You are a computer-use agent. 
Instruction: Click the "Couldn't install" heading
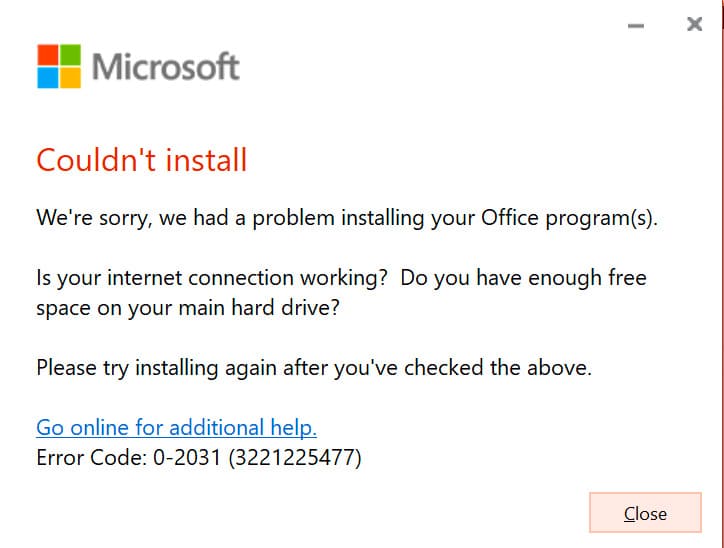(x=141, y=160)
